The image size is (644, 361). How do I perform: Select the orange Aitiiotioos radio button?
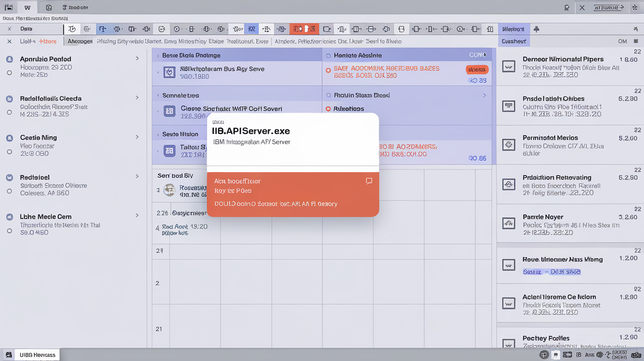coord(328,109)
